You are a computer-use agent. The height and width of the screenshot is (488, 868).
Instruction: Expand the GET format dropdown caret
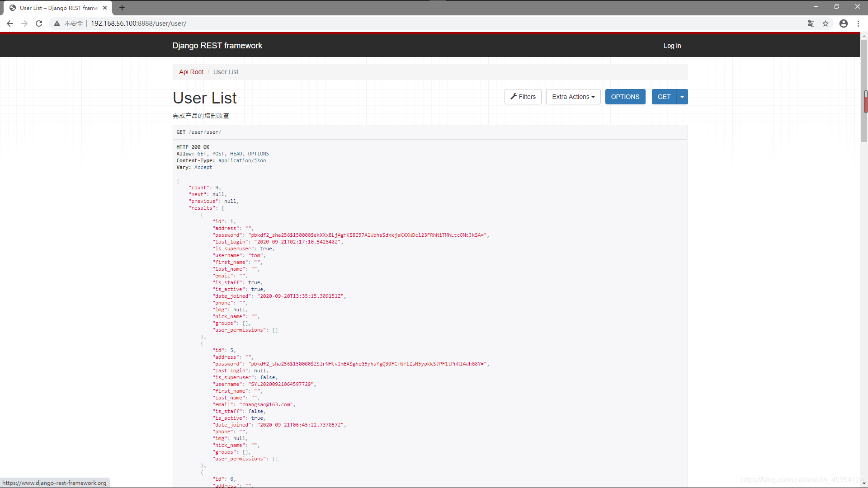coord(682,97)
